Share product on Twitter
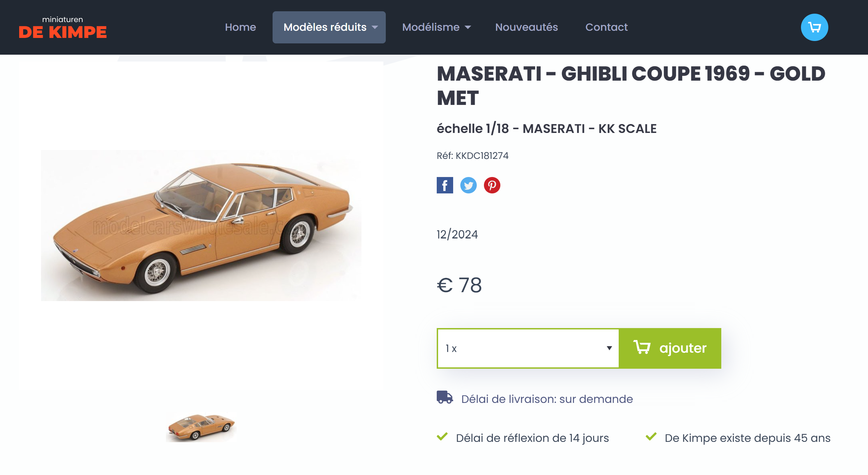This screenshot has width=868, height=475. coord(468,185)
